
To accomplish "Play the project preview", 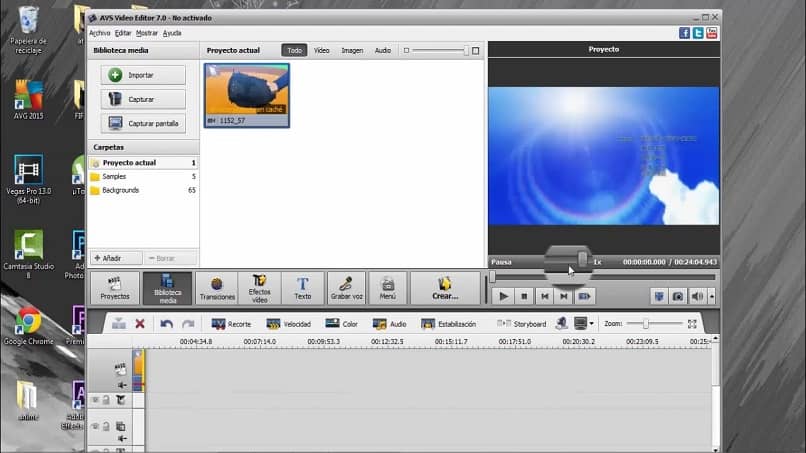I will tap(504, 296).
